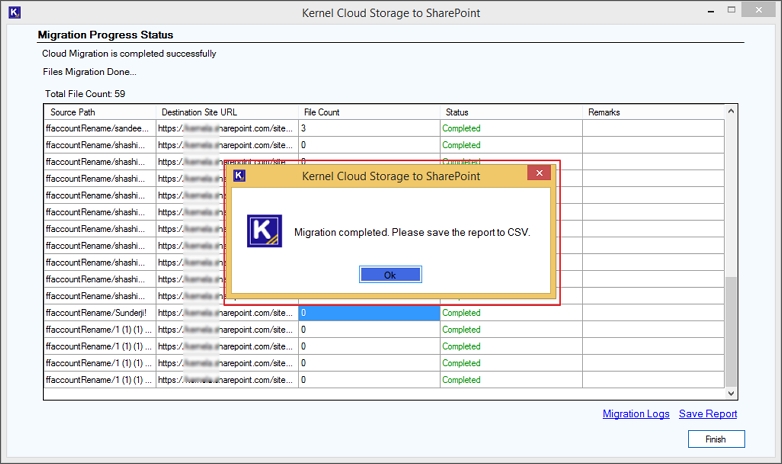
Task: Select the File Count column header
Action: [x=369, y=112]
